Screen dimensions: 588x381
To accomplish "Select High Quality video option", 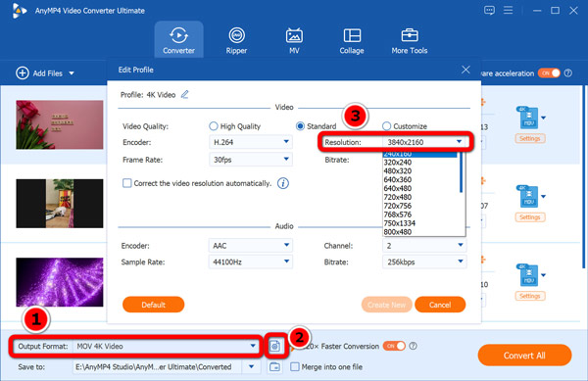I will 214,126.
